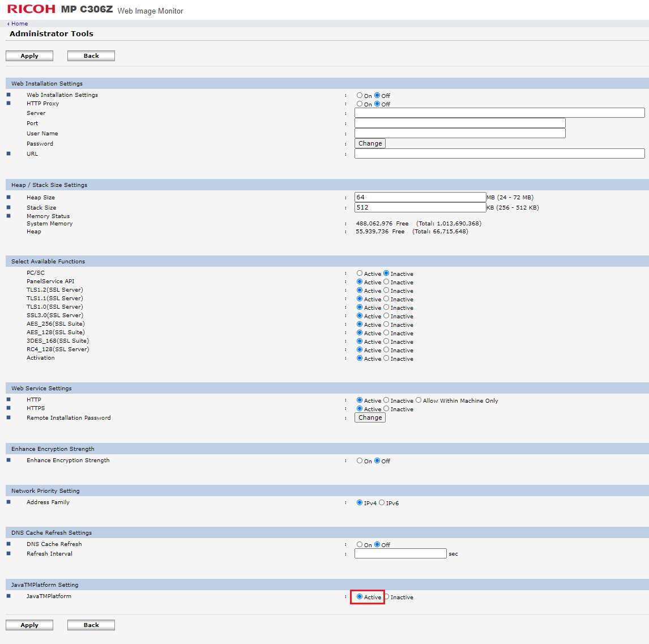Turn Web Installation Settings On
The image size is (649, 644).
tap(360, 96)
